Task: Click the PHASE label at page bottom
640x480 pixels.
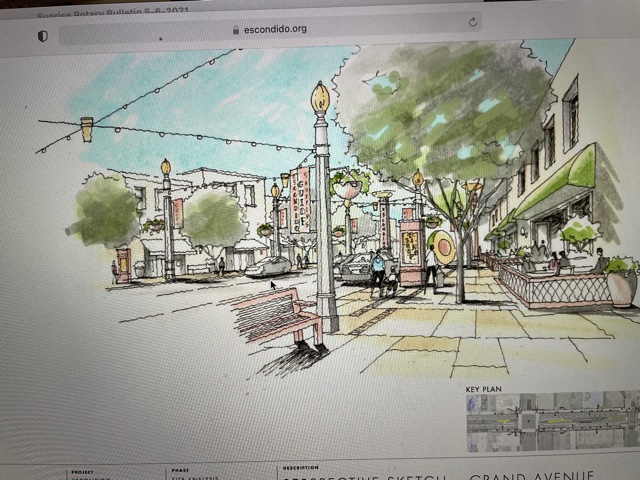Action: click(181, 469)
